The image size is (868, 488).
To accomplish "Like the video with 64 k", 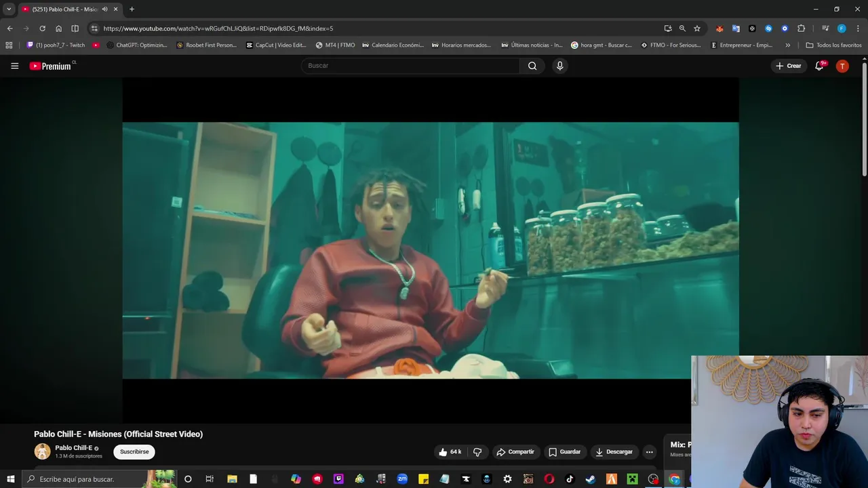I will click(x=450, y=452).
